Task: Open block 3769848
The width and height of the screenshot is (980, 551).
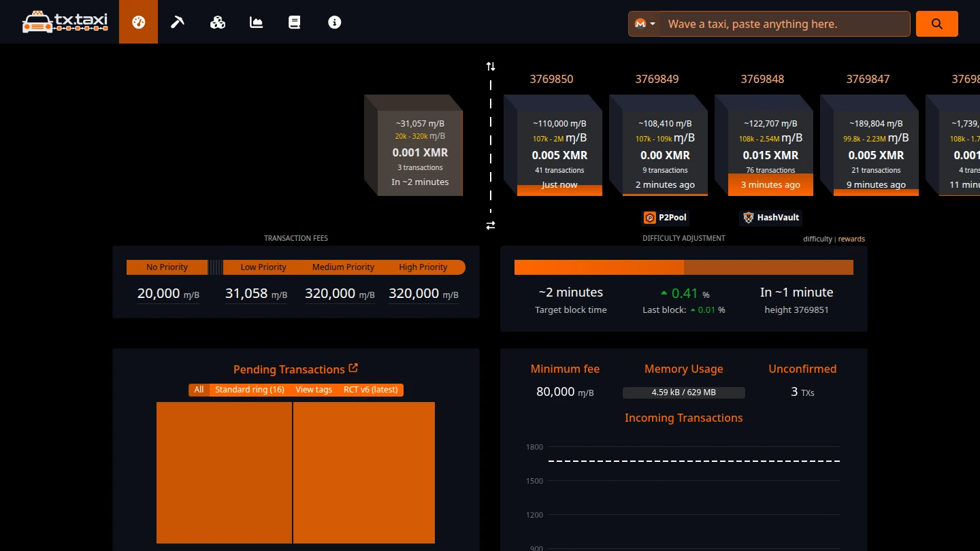Action: [x=764, y=145]
